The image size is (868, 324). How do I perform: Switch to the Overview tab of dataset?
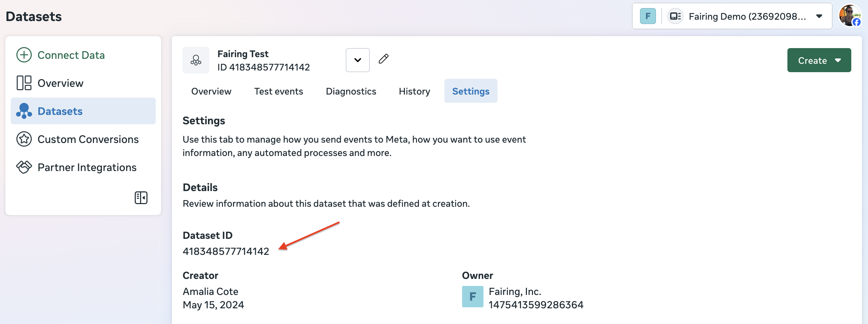click(211, 91)
